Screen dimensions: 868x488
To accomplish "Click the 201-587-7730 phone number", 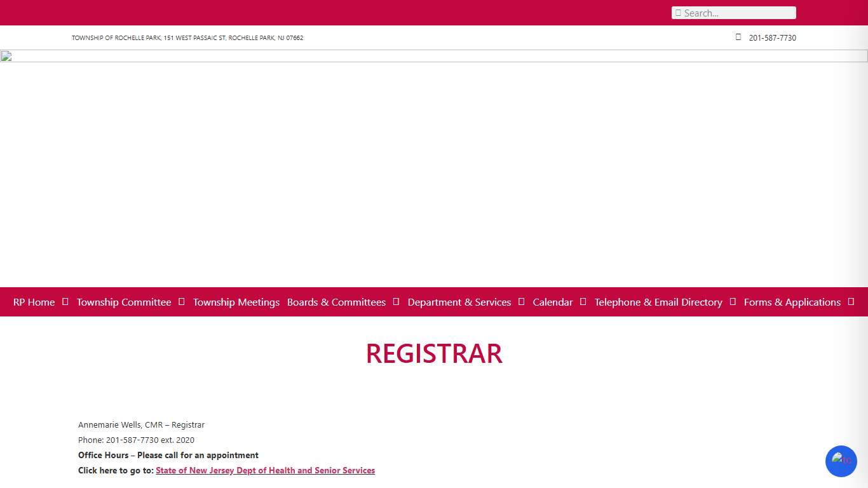I will tap(772, 37).
